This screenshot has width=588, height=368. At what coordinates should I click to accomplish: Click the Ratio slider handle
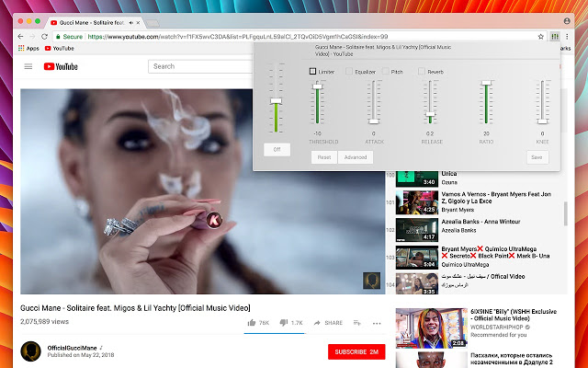486,83
